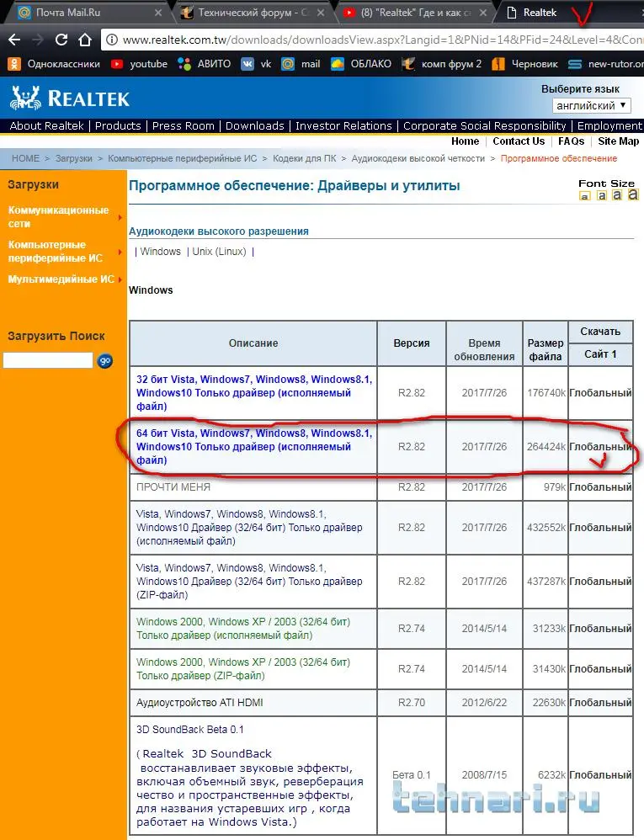Open the Products menu

point(118,126)
